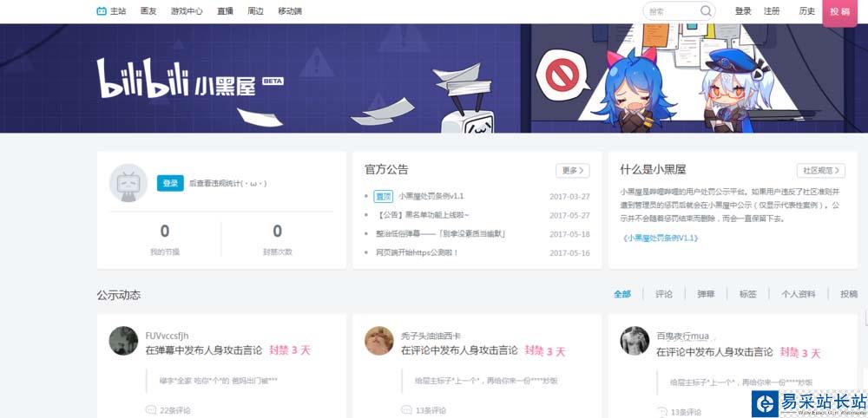The height and width of the screenshot is (418, 868).
Task: Click the search magnifier icon
Action: pos(705,11)
